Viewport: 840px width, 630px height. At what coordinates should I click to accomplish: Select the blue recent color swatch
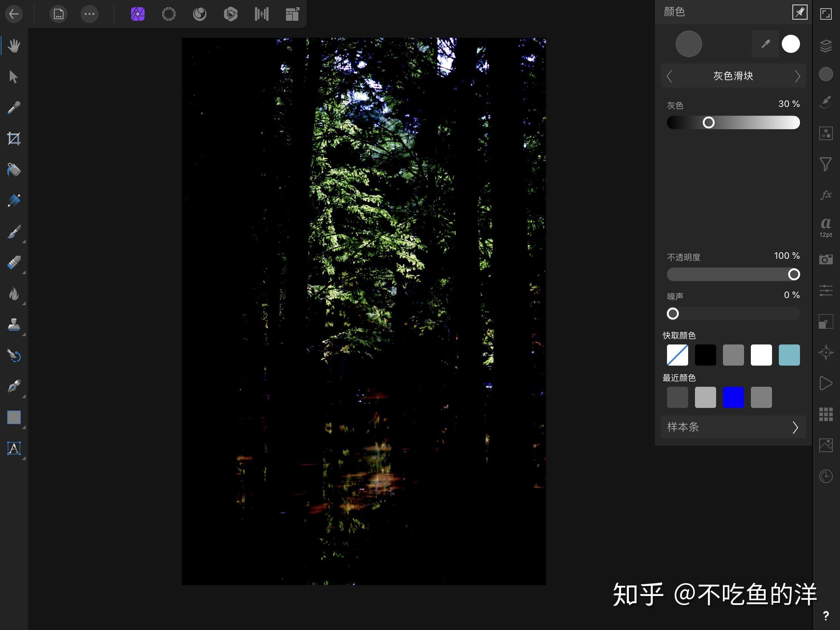coord(733,397)
